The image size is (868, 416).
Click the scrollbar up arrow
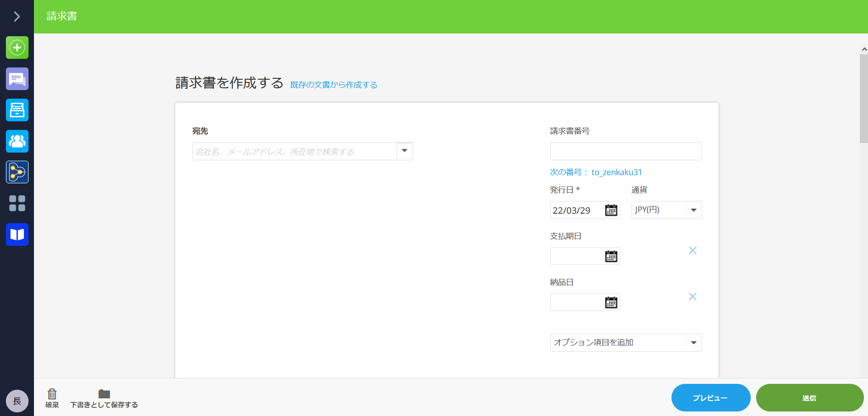[864, 49]
